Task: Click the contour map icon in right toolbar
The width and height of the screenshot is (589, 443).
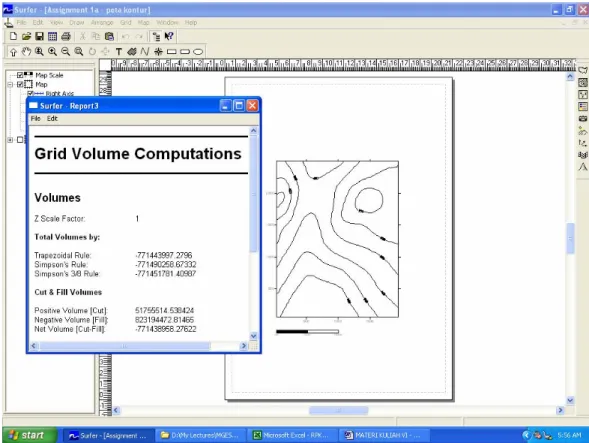Action: (x=583, y=83)
